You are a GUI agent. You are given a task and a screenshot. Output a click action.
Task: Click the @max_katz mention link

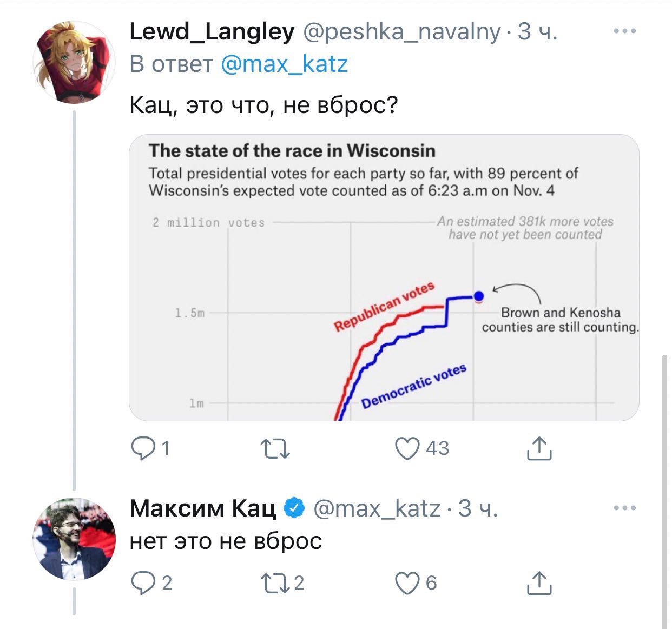point(285,64)
